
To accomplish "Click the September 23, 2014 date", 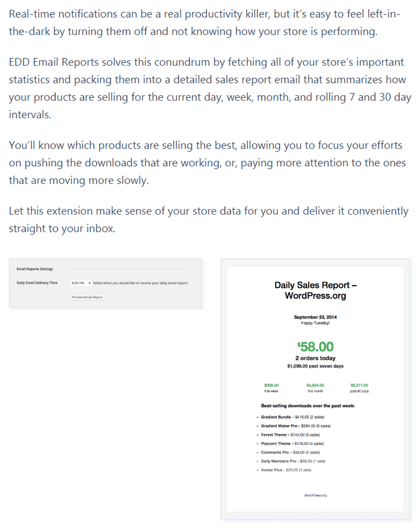I will point(315,317).
